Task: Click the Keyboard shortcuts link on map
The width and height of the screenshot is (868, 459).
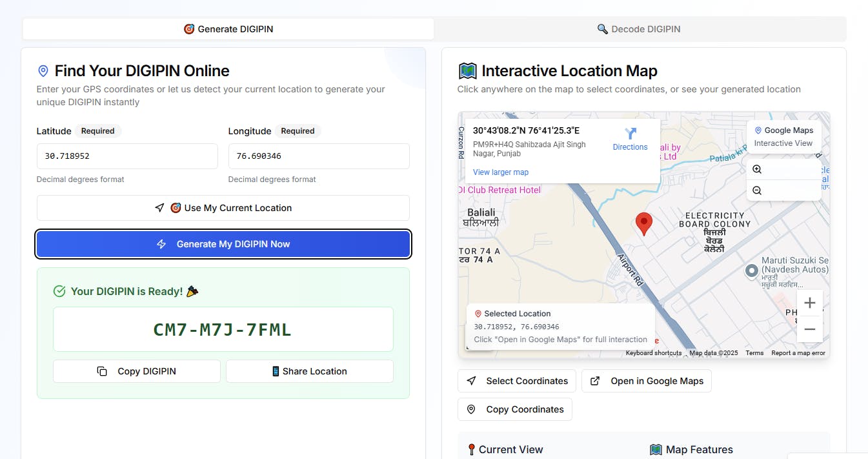Action: (x=653, y=353)
